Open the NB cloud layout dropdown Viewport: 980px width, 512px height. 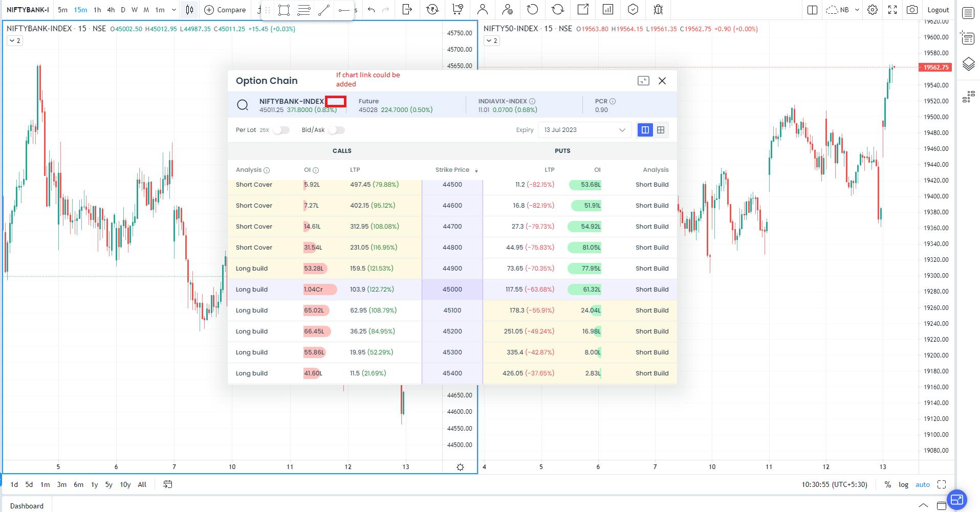coord(842,10)
